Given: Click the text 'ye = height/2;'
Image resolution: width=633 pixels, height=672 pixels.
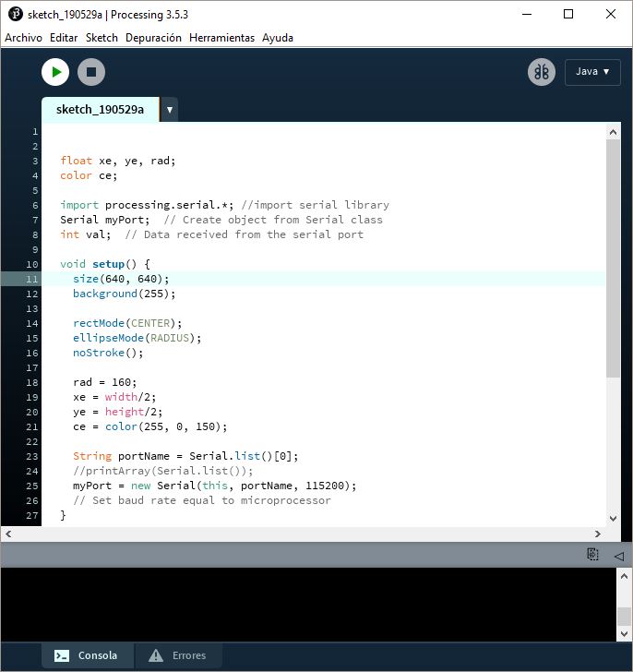Looking at the screenshot, I should point(118,412).
